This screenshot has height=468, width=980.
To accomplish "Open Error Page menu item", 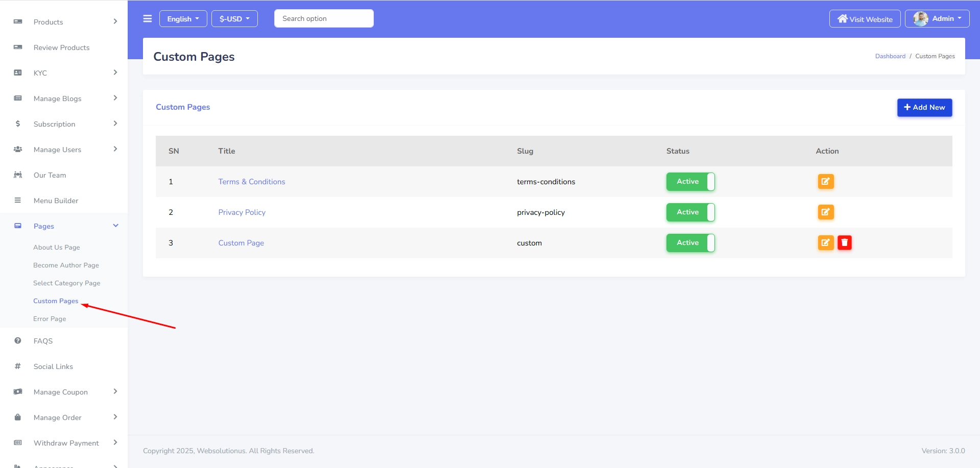I will (50, 319).
